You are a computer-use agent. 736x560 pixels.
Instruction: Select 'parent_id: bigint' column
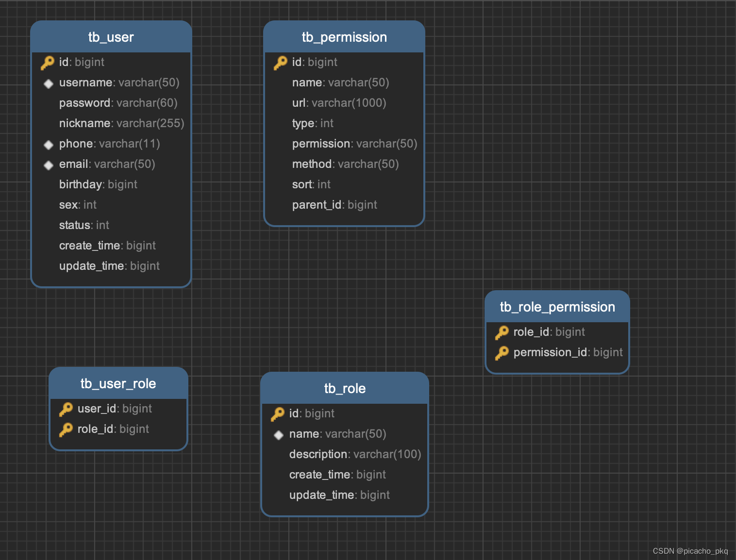[344, 205]
